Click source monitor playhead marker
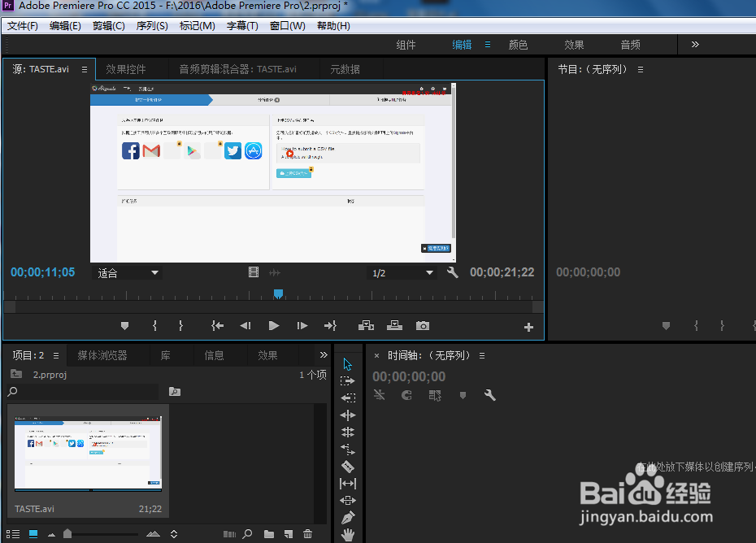 click(x=278, y=293)
